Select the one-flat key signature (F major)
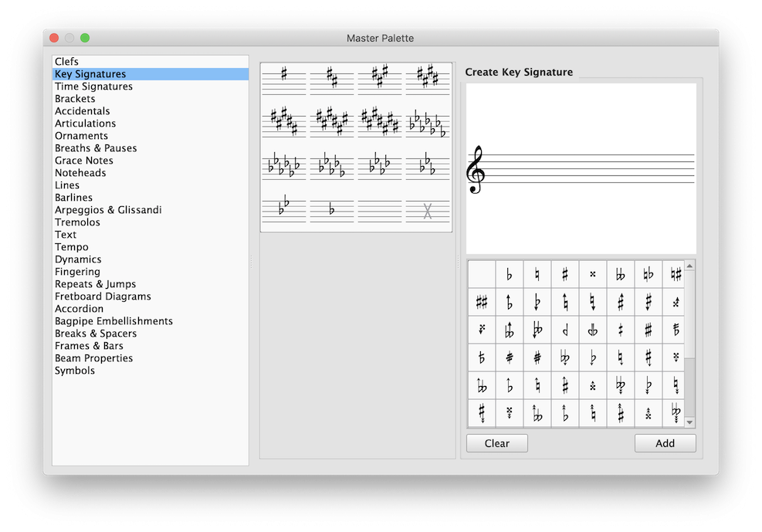Image resolution: width=762 pixels, height=532 pixels. (331, 210)
